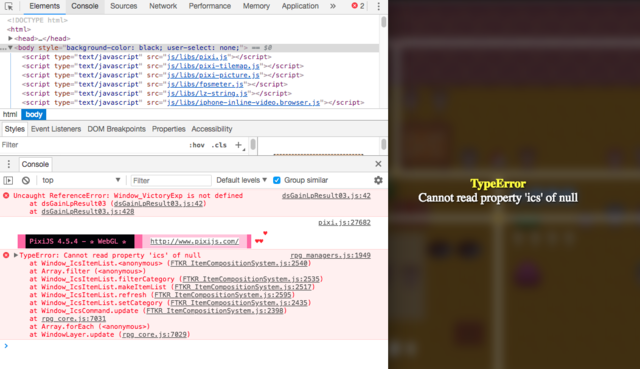640x369 pixels.
Task: Open the top execution context dropdown
Action: [81, 180]
